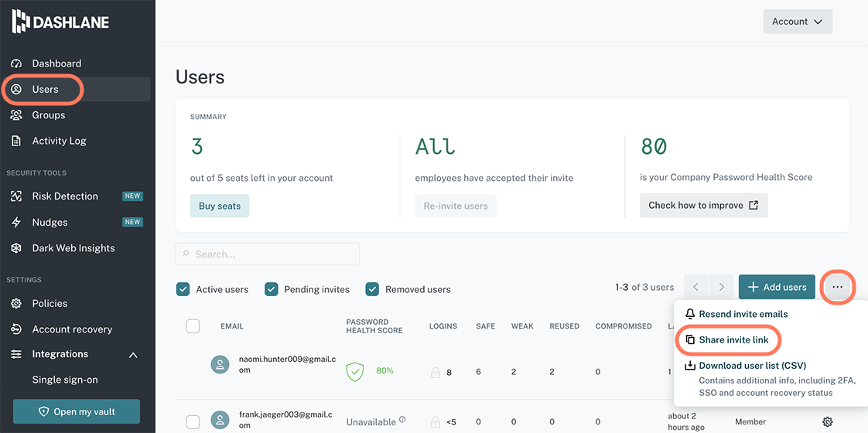Click frank.jaeger003 user avatar
The image size is (868, 433).
point(220,421)
